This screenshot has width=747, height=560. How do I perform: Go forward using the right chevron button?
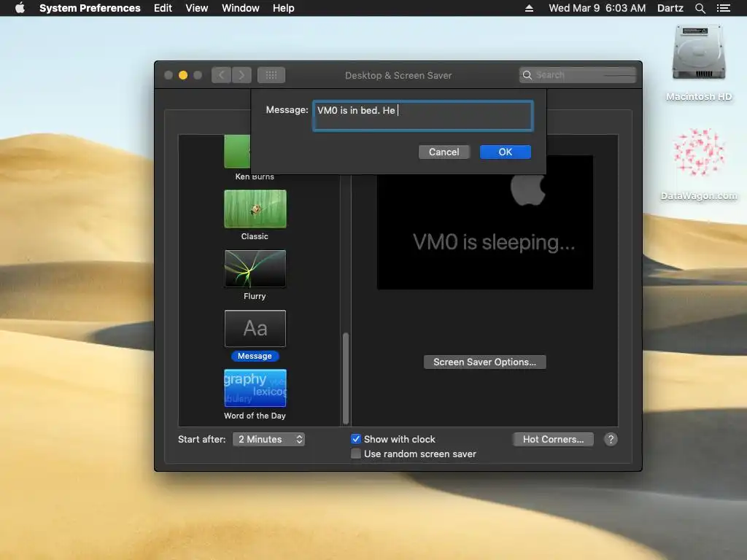click(241, 75)
